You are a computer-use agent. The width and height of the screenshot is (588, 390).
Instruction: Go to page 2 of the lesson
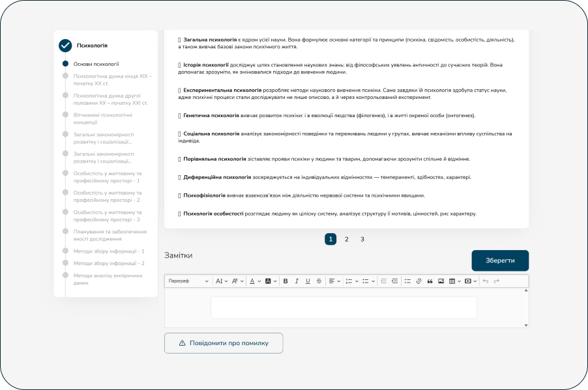(x=347, y=240)
